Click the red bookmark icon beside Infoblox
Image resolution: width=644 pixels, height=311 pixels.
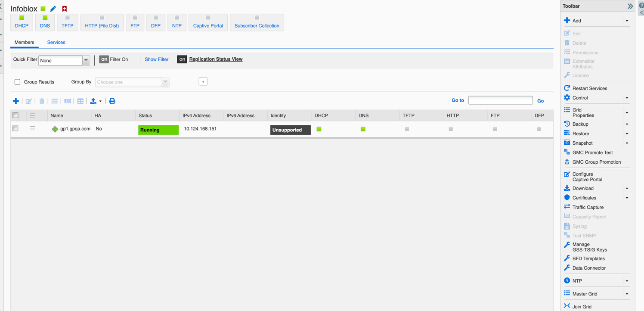point(65,9)
